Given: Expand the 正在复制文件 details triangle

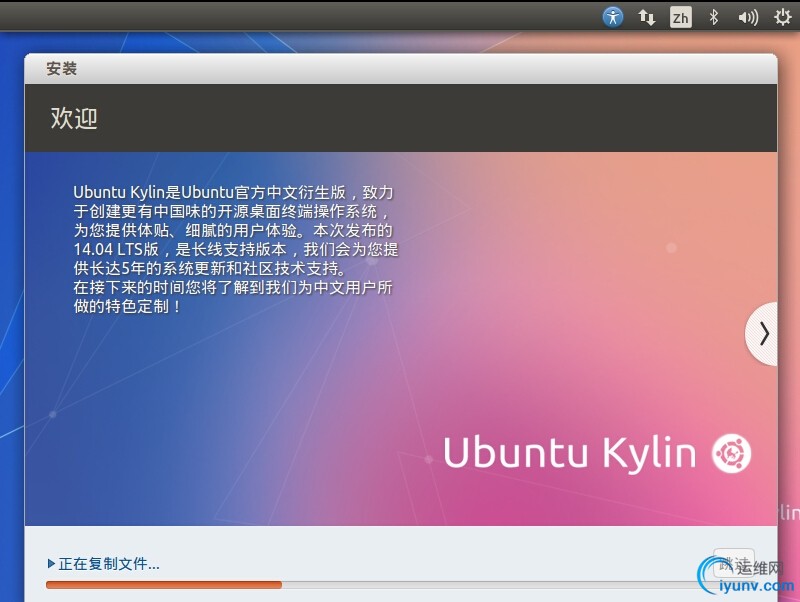Looking at the screenshot, I should pyautogui.click(x=51, y=564).
